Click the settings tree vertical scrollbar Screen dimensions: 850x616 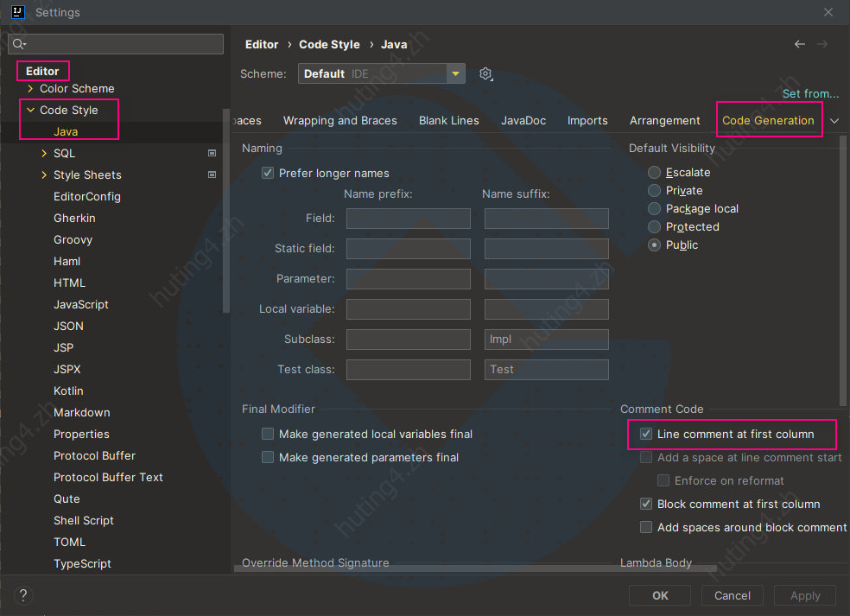tap(226, 211)
